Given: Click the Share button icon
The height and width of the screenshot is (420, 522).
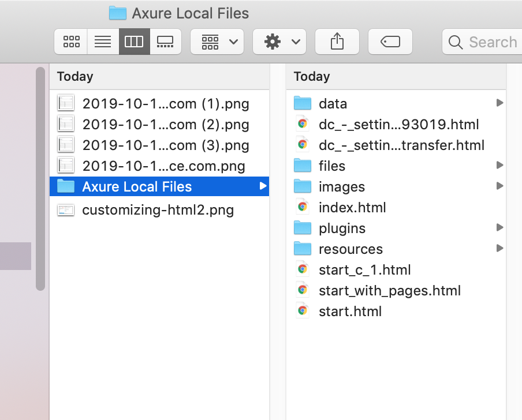Looking at the screenshot, I should [x=337, y=42].
